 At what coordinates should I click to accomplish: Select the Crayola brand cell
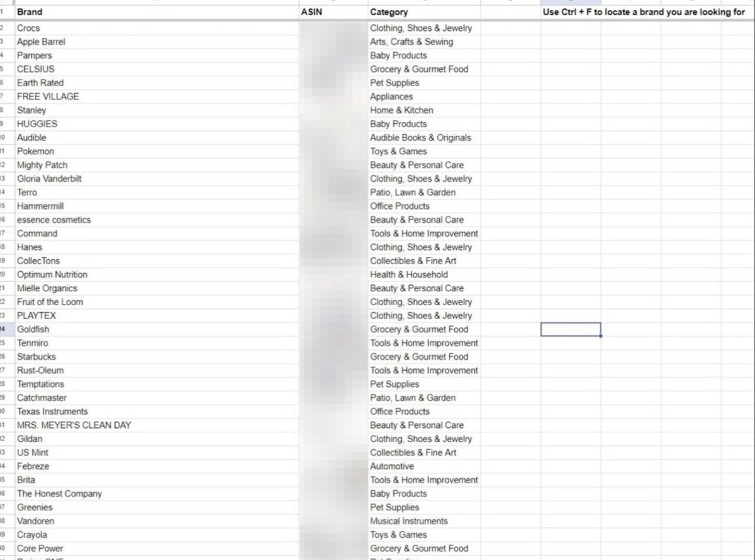155,535
